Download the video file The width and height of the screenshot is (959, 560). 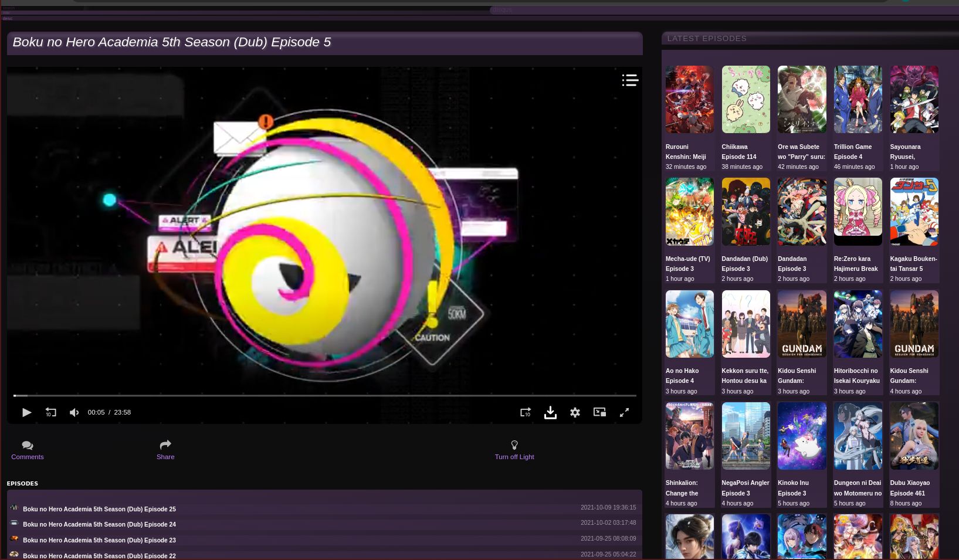click(x=550, y=412)
